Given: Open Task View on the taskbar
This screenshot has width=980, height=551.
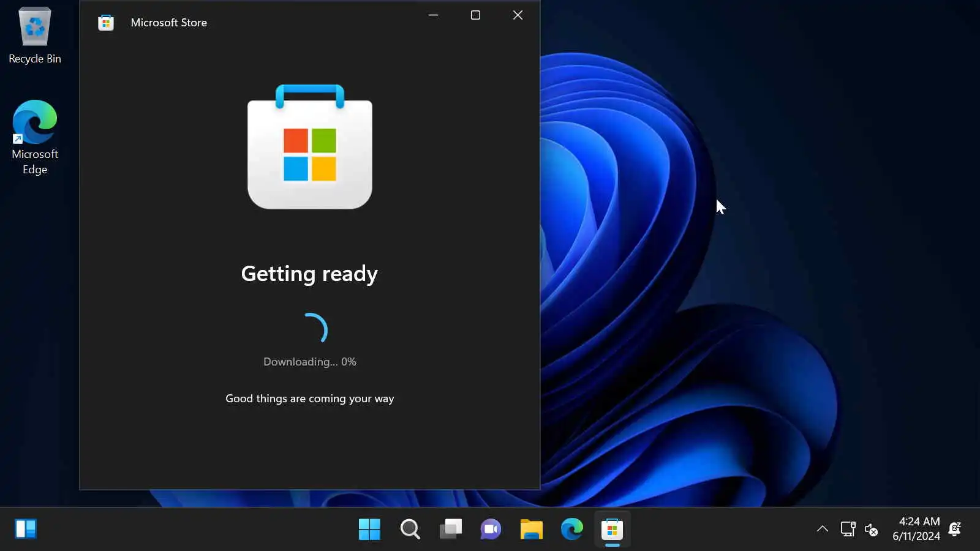Looking at the screenshot, I should point(450,529).
